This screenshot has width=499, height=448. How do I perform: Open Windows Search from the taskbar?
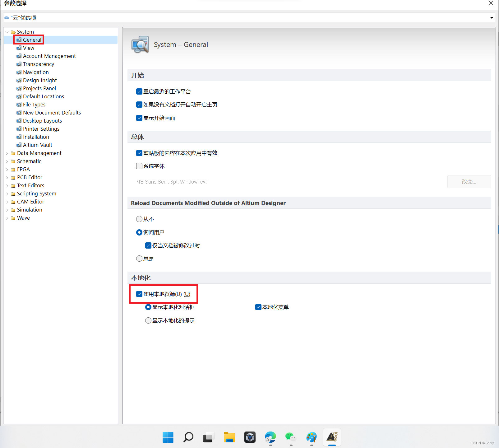[x=188, y=437]
